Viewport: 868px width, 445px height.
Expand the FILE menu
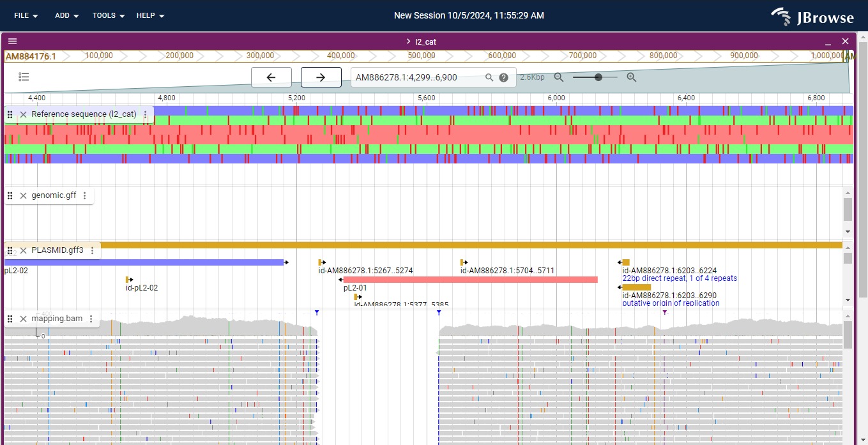point(26,15)
